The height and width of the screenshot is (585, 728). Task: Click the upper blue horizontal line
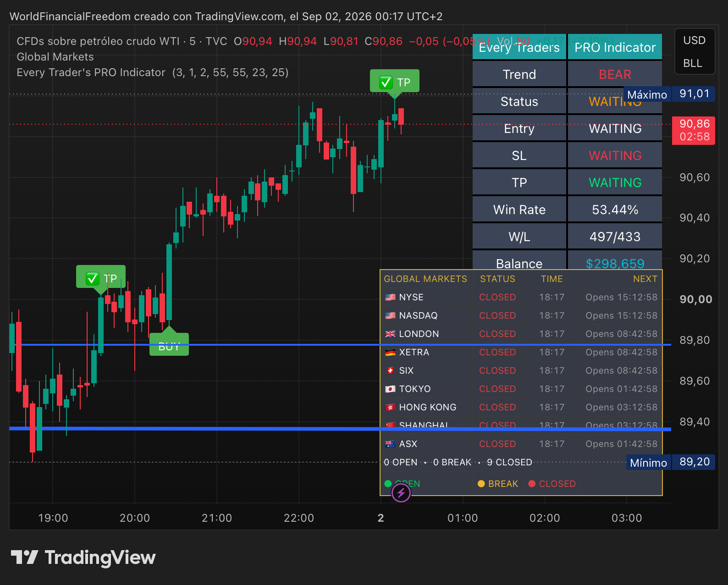tap(340, 344)
